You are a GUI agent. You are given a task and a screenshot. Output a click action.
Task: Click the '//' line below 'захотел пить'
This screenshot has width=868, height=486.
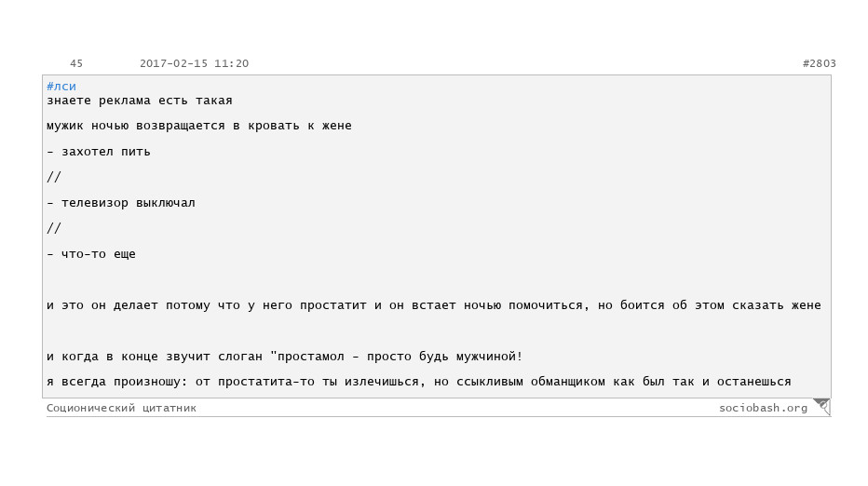click(54, 177)
